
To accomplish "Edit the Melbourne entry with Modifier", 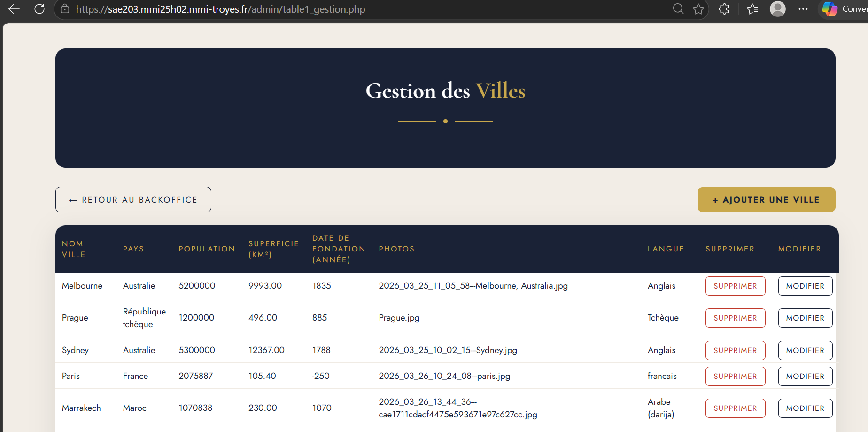I will tap(805, 286).
